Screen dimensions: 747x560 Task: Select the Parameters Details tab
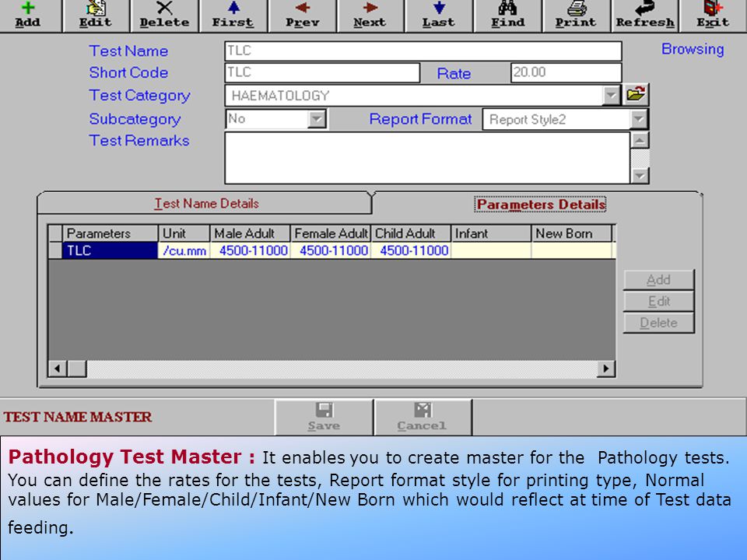pyautogui.click(x=541, y=205)
